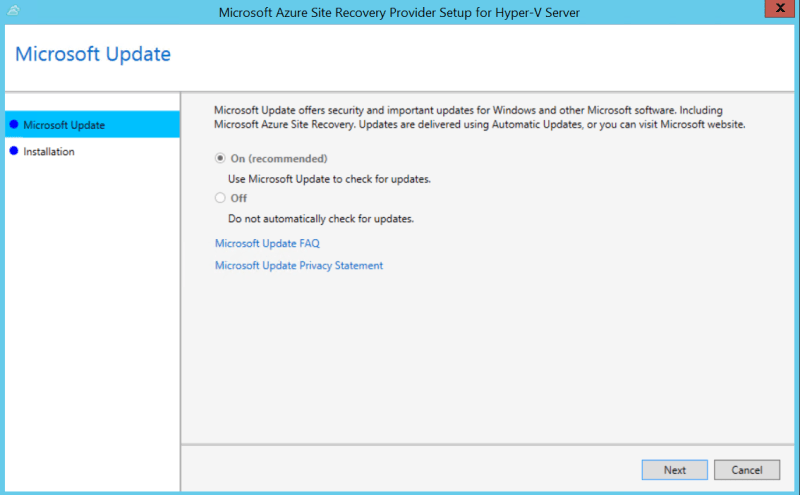Click the blue bullet beside Microsoft Update step
The width and height of the screenshot is (800, 495).
click(x=13, y=125)
